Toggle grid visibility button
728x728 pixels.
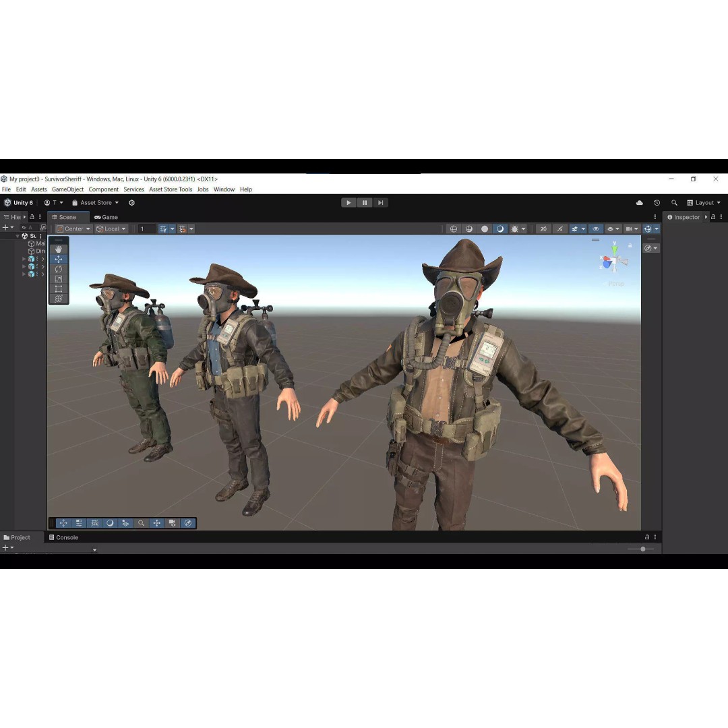tap(163, 229)
